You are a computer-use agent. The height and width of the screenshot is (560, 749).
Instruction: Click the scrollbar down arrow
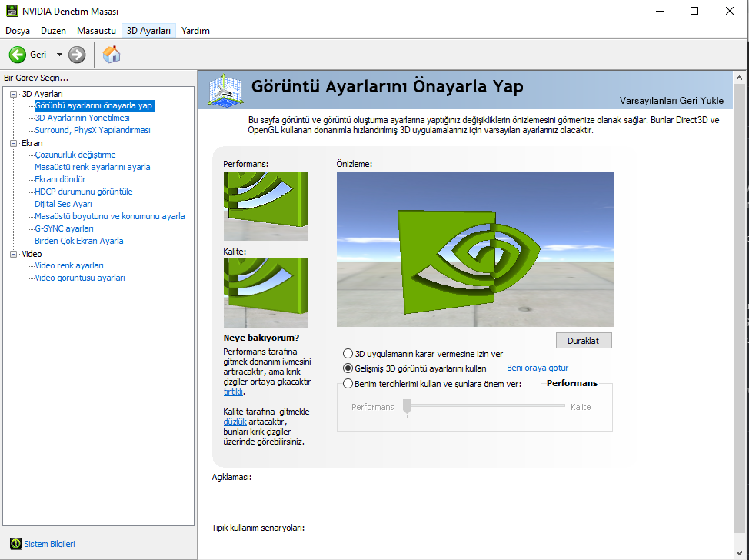click(x=739, y=553)
